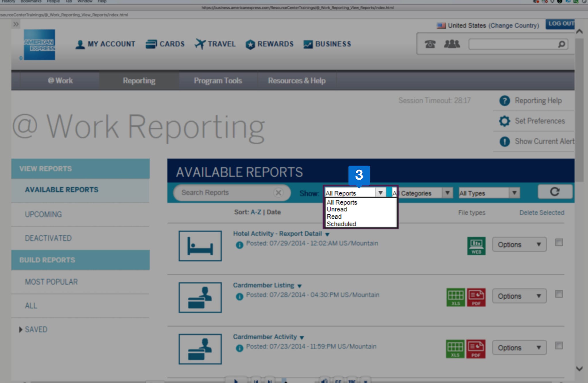Screen dimensions: 588x383
Task: Click the refresh reports icon button
Action: (x=555, y=192)
